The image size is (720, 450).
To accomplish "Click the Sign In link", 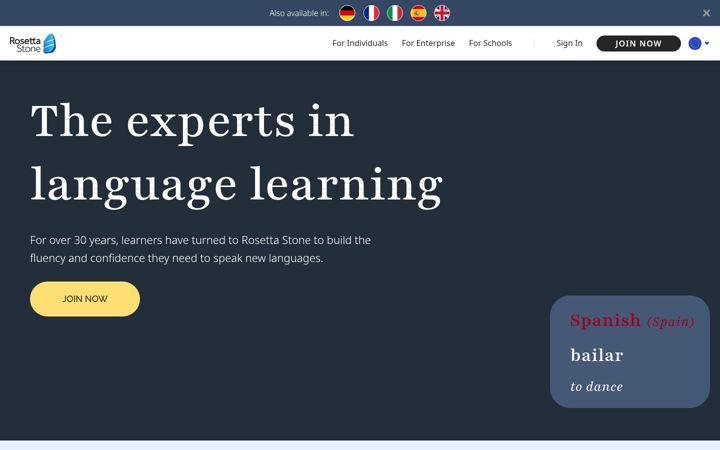I will point(569,43).
